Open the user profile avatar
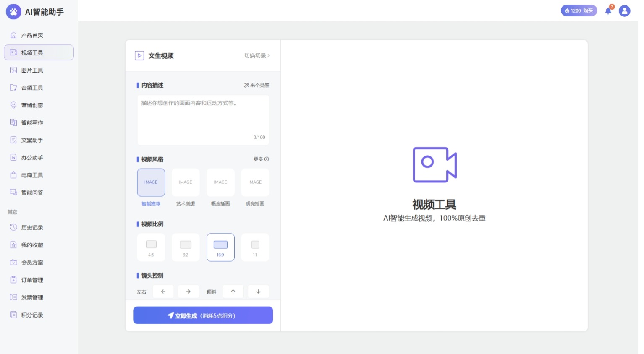Viewport: 644px width, 354px height. pos(624,11)
